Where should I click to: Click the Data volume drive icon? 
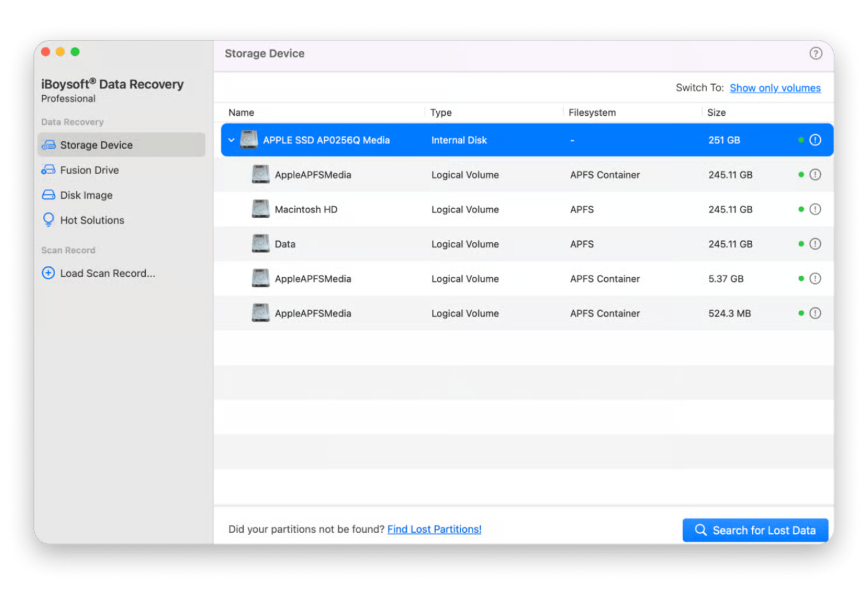click(x=260, y=244)
